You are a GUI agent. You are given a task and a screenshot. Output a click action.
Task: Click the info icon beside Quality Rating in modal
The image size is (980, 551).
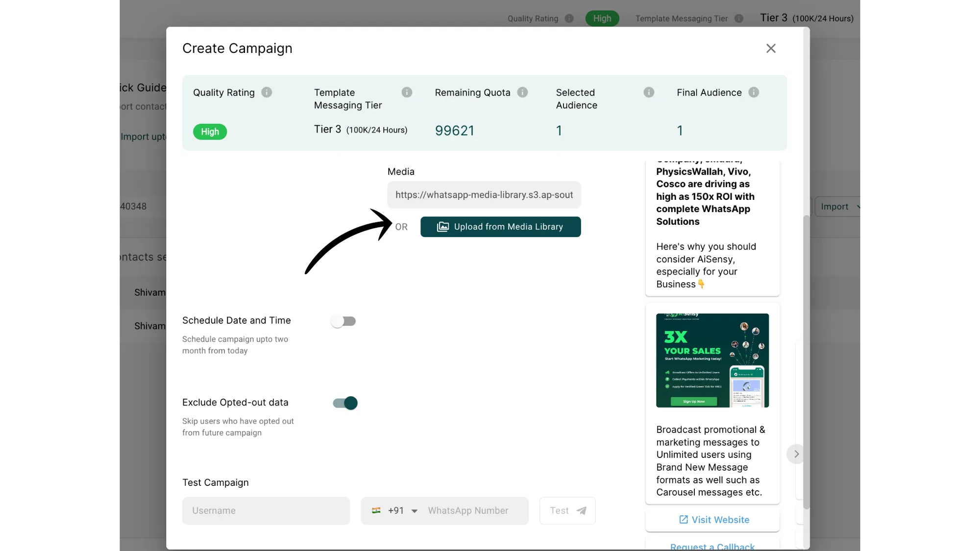[268, 92]
